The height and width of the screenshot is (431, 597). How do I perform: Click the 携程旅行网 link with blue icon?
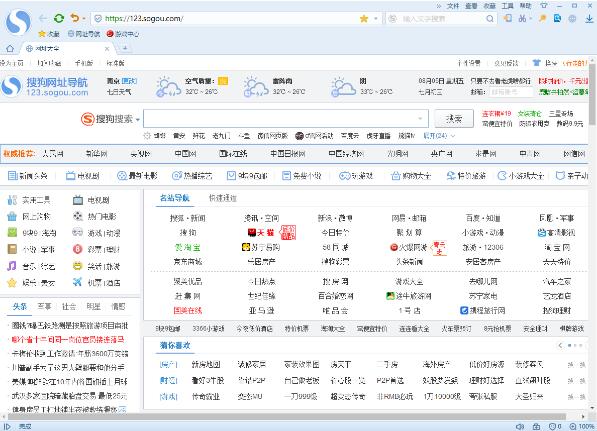[x=482, y=310]
